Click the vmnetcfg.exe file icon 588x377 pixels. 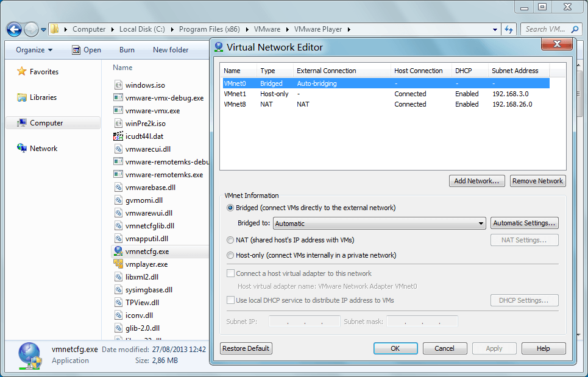[x=118, y=252]
